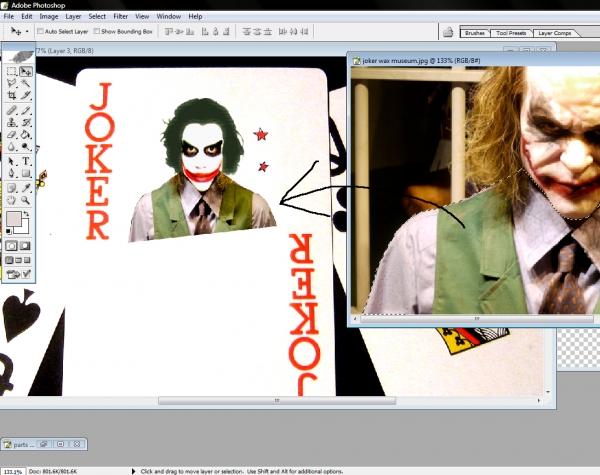Select the History Brush tool
The image size is (600, 475).
point(26,122)
